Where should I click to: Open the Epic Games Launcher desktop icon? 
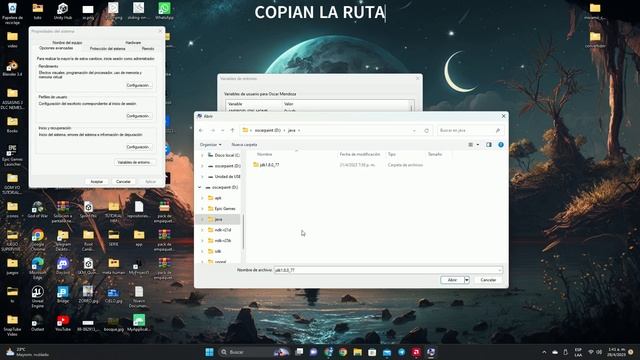[x=12, y=155]
